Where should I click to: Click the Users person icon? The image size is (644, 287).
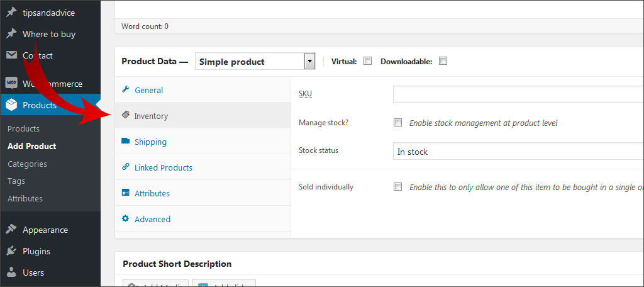tap(11, 273)
